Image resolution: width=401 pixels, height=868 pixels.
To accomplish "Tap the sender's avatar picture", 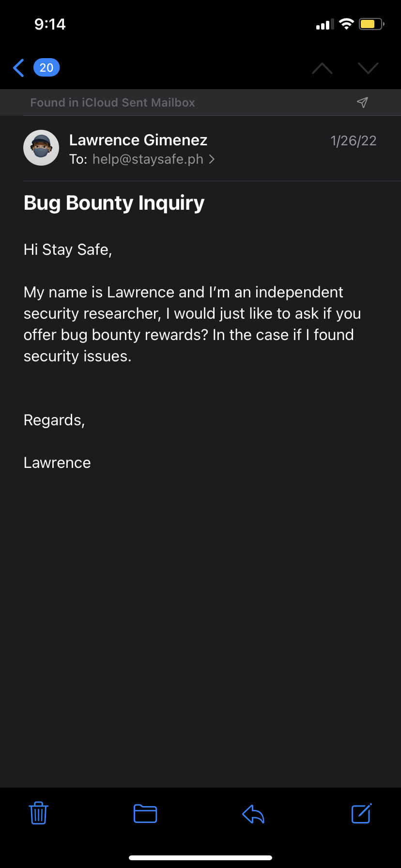I will coord(41,148).
